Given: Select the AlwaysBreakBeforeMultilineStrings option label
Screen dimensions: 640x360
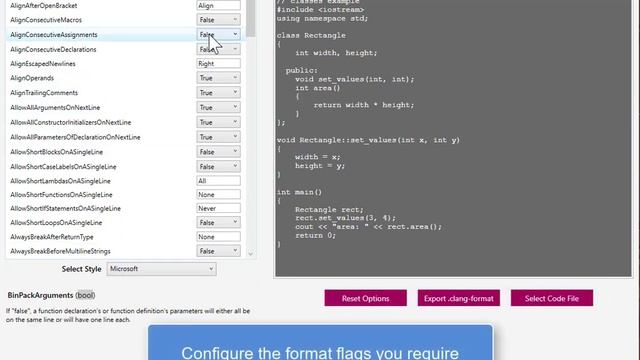Looking at the screenshot, I should (60, 251).
